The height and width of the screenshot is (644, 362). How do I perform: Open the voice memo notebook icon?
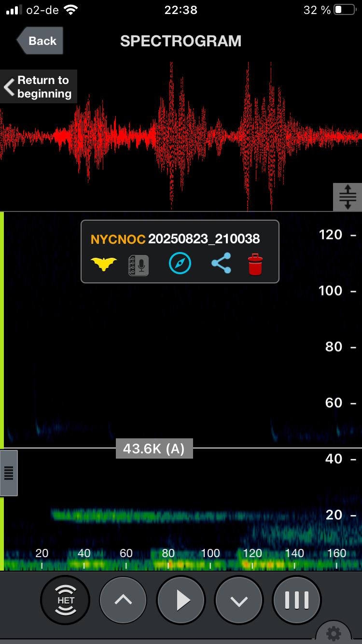tap(139, 265)
